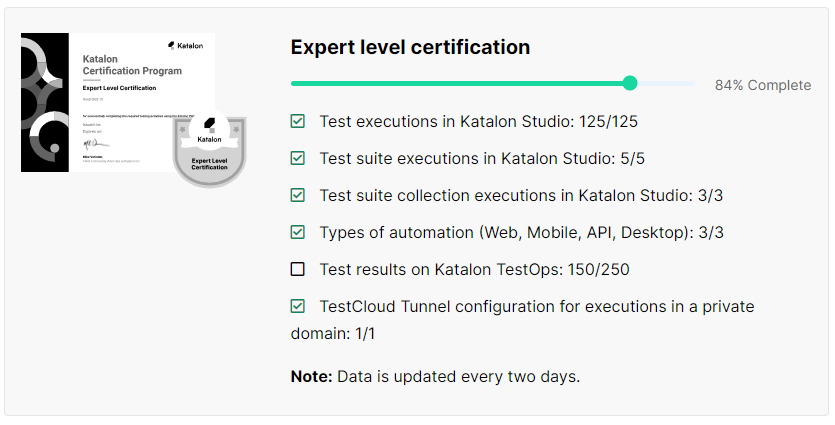835x425 pixels.
Task: Click the Test results on Katalon TestOps text
Action: [x=474, y=269]
